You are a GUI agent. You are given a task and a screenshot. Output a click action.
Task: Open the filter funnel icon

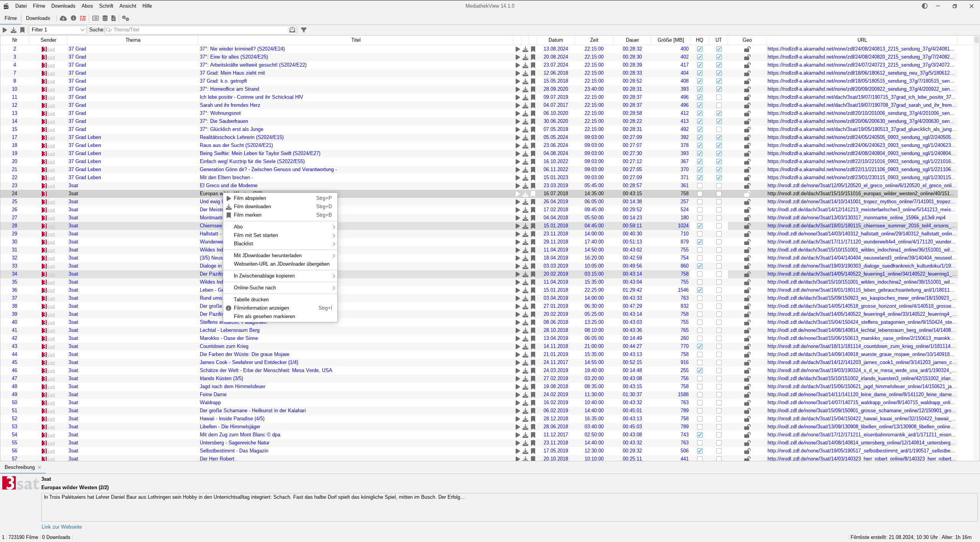tap(304, 30)
